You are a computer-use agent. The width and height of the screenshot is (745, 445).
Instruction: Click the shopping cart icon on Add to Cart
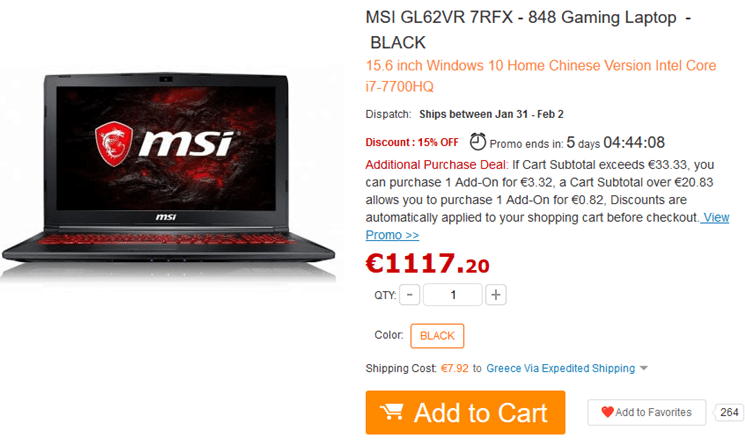pos(392,412)
